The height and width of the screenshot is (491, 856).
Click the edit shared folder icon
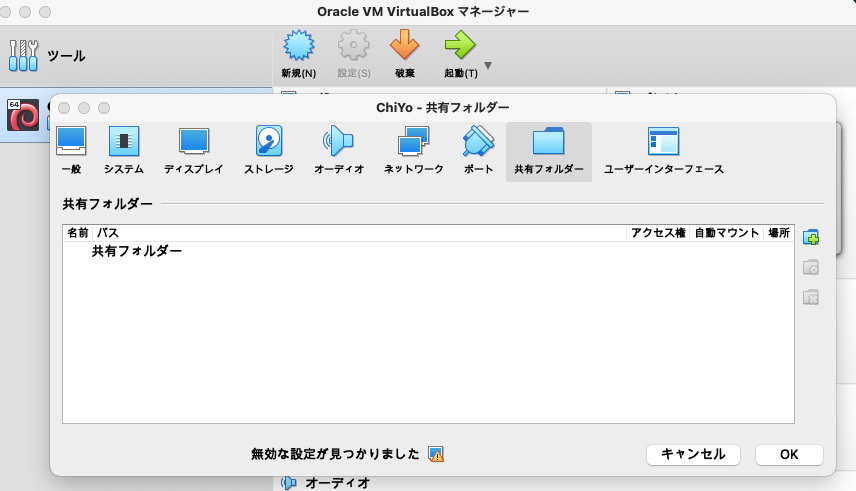[811, 268]
